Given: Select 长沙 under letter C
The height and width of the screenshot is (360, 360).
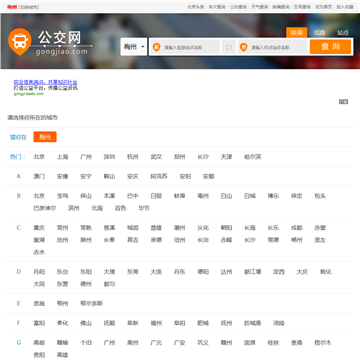Looking at the screenshot, I should pyautogui.click(x=250, y=240).
